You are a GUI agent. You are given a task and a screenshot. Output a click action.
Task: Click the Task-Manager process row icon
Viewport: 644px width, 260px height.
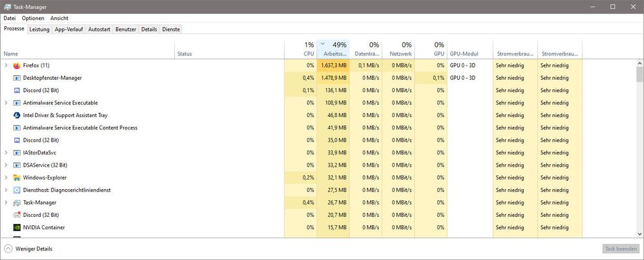pos(17,203)
